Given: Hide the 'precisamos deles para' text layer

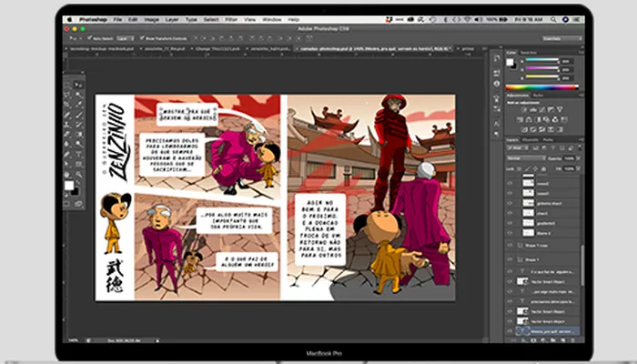Looking at the screenshot, I should (510, 301).
